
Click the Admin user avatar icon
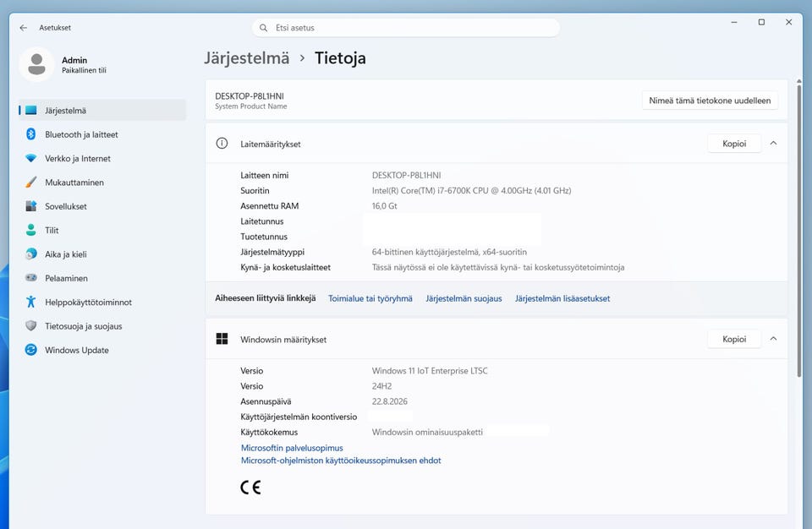point(36,64)
